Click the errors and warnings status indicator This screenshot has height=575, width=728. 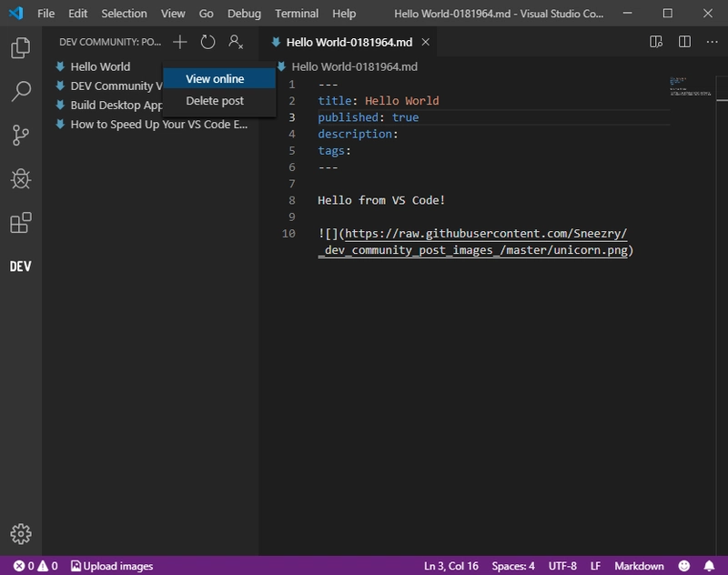[x=35, y=566]
